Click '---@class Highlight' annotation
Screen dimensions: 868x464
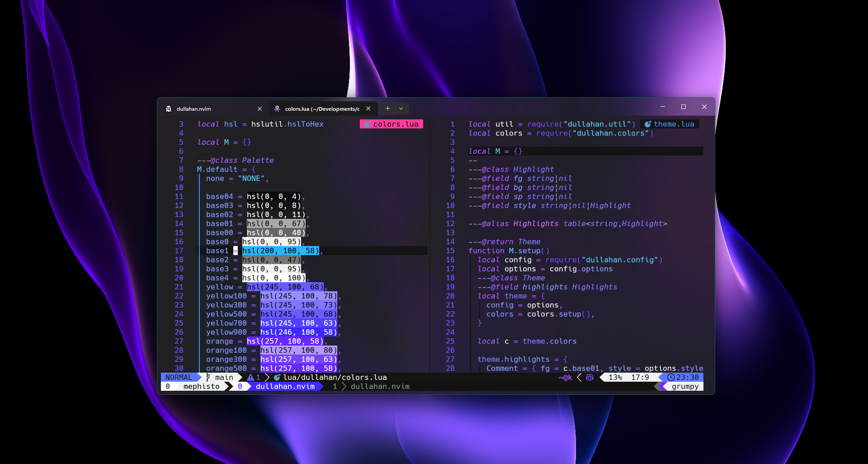pyautogui.click(x=511, y=169)
